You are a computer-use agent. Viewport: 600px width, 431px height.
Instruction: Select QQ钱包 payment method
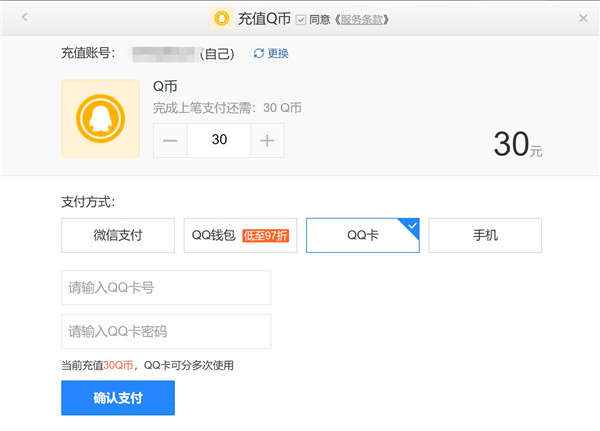click(240, 235)
